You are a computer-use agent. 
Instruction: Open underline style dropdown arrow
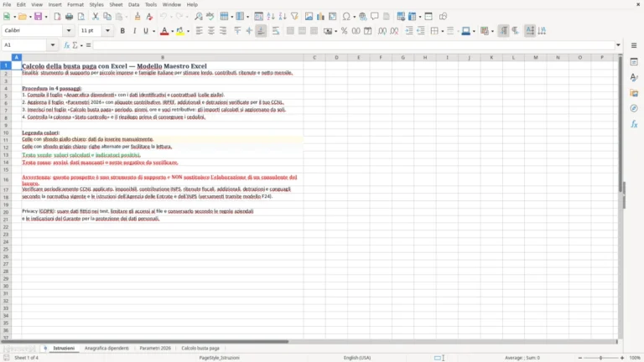pyautogui.click(x=153, y=31)
